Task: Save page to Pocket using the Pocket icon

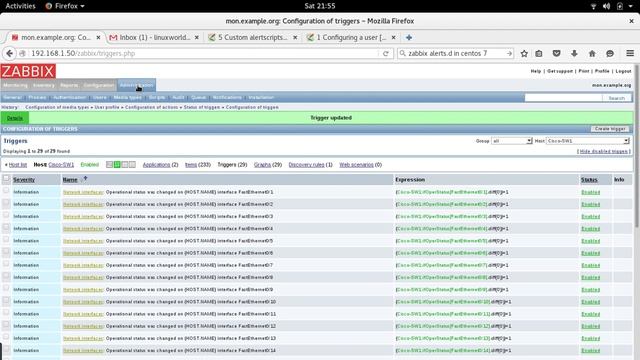Action: pos(556,53)
